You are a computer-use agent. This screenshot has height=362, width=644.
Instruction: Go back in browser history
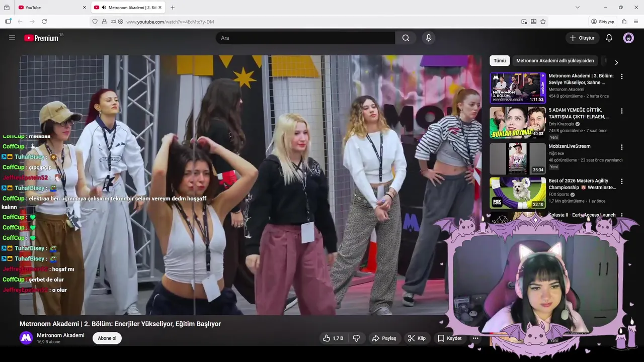pos(20,22)
